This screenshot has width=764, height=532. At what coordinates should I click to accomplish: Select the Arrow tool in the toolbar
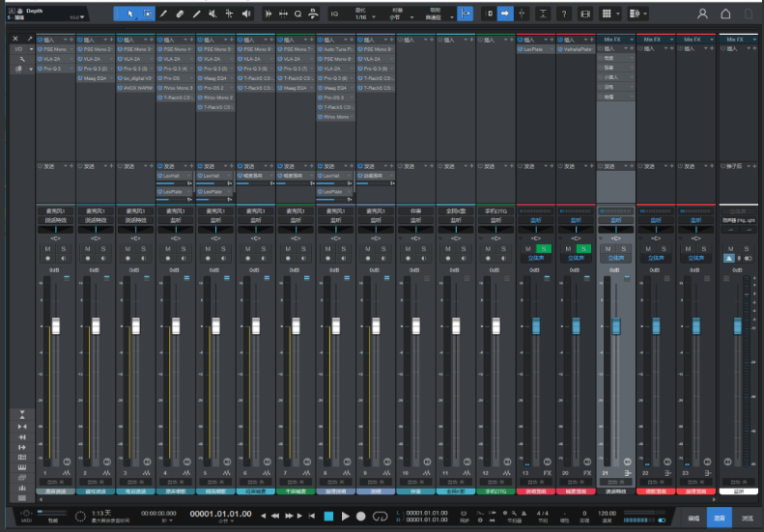click(x=130, y=14)
